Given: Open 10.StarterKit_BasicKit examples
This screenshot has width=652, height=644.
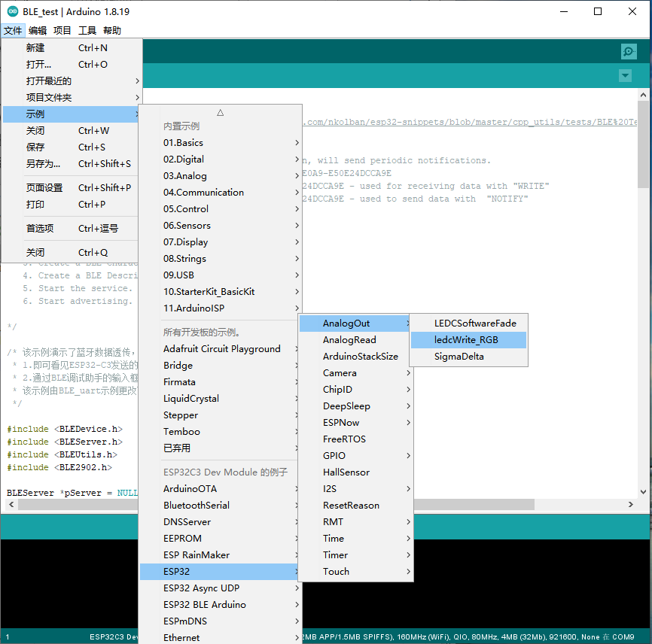Looking at the screenshot, I should (x=221, y=292).
